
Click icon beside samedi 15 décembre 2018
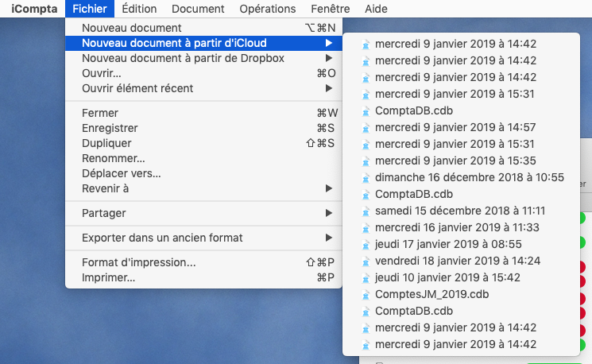(366, 212)
